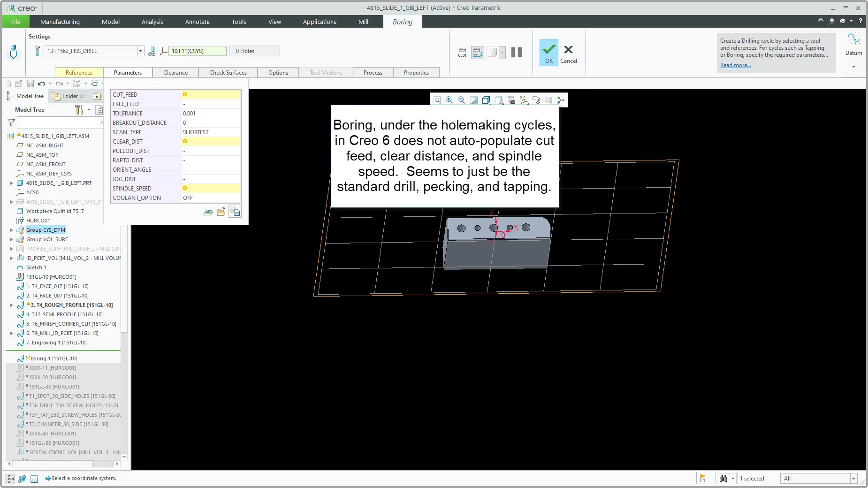Click the tool preview glasses icon
Viewport: 868px width, 488px height.
click(152, 51)
